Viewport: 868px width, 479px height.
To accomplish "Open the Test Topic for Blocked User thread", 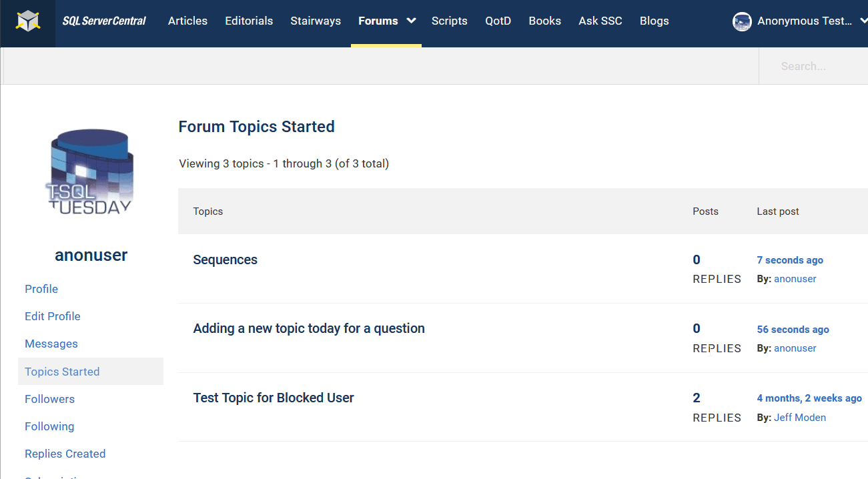I will [x=274, y=398].
